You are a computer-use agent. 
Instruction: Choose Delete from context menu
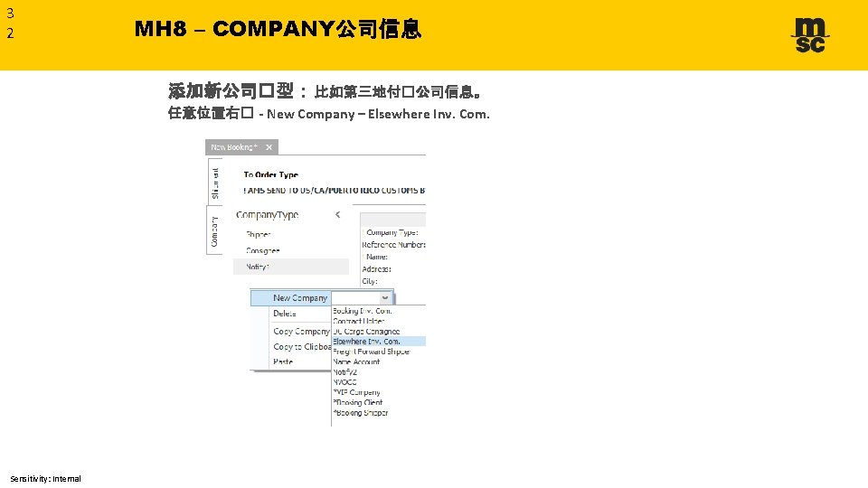[285, 314]
